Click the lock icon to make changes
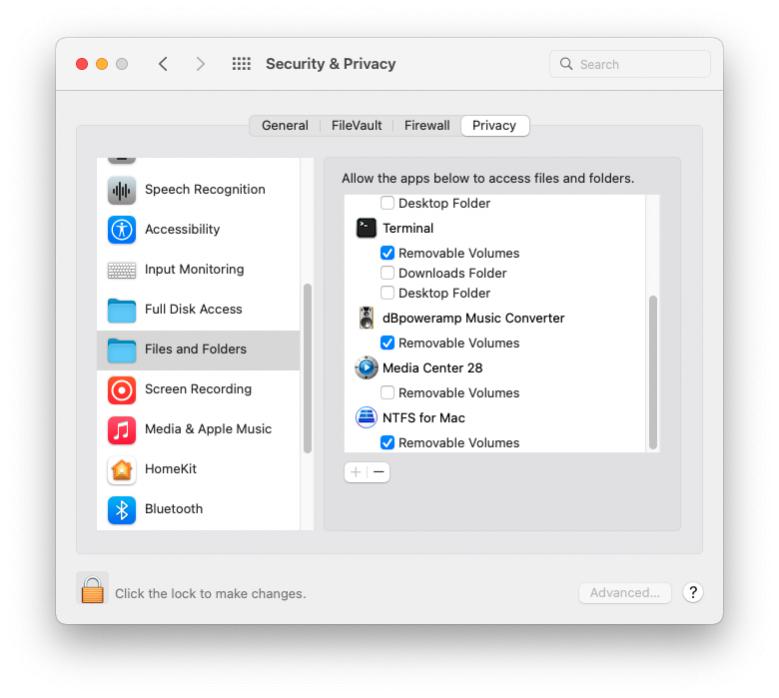This screenshot has height=698, width=779. 92,590
